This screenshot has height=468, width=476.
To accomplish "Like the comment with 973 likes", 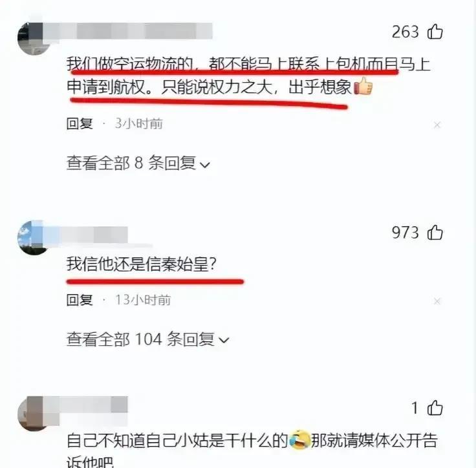I will [435, 233].
